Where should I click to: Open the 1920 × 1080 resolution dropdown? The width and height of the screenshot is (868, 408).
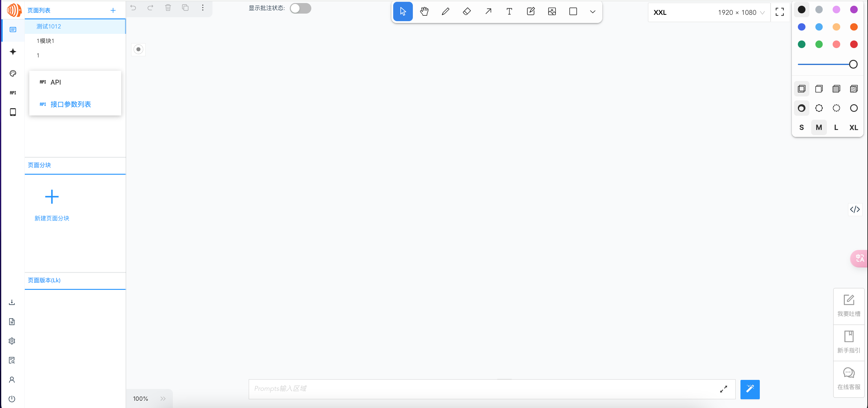[741, 12]
